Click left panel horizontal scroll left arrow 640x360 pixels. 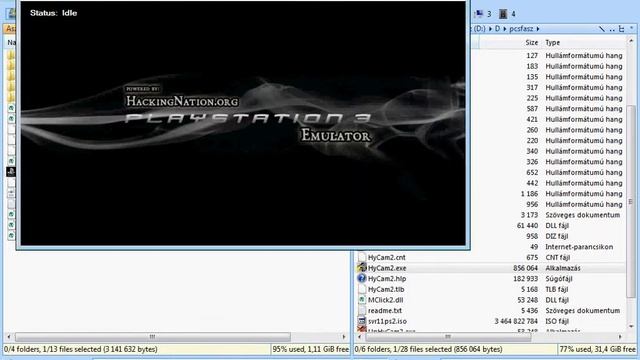tap(9, 337)
